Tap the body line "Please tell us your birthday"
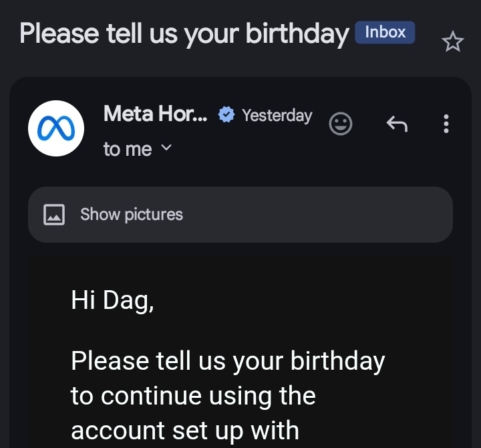The width and height of the screenshot is (481, 448). coord(228,361)
